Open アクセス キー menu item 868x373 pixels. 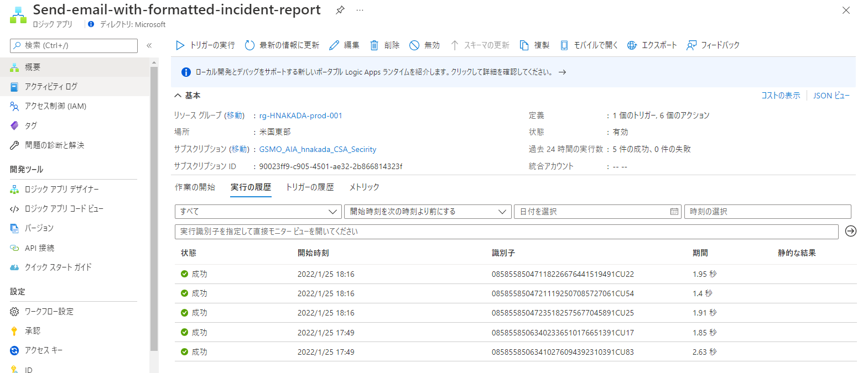point(75,350)
